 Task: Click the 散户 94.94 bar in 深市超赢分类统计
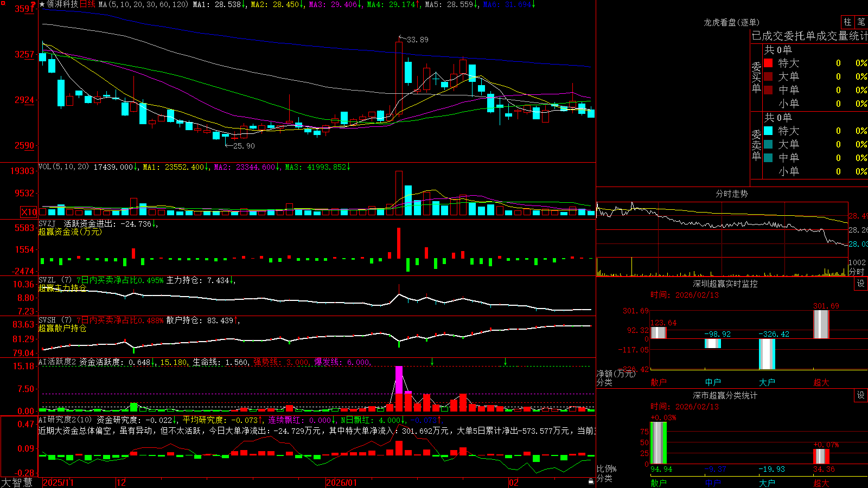pyautogui.click(x=659, y=443)
